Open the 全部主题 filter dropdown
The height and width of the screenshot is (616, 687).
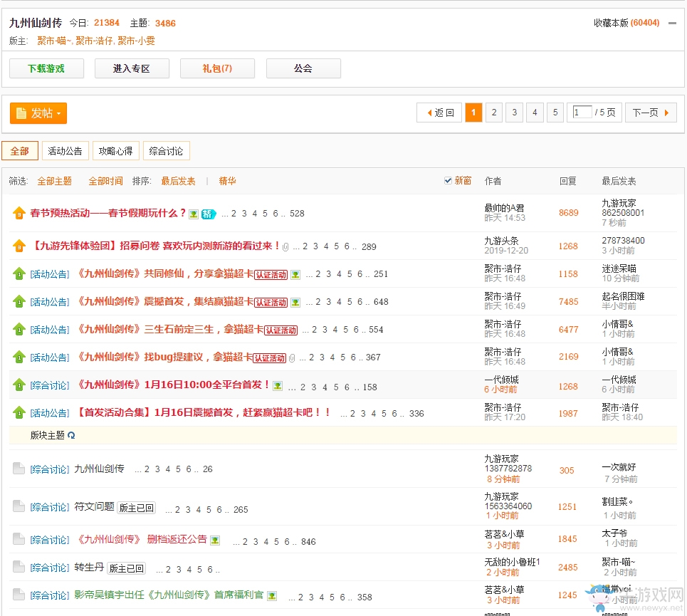pos(54,181)
